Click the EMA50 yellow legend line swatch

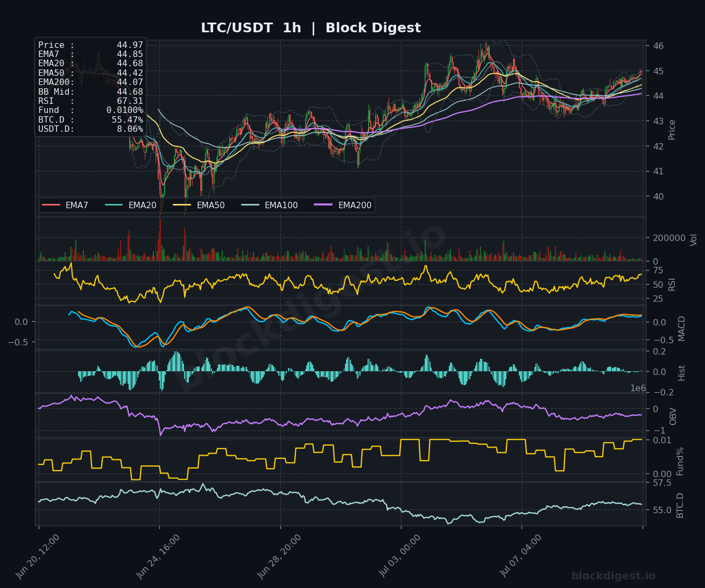coord(182,205)
